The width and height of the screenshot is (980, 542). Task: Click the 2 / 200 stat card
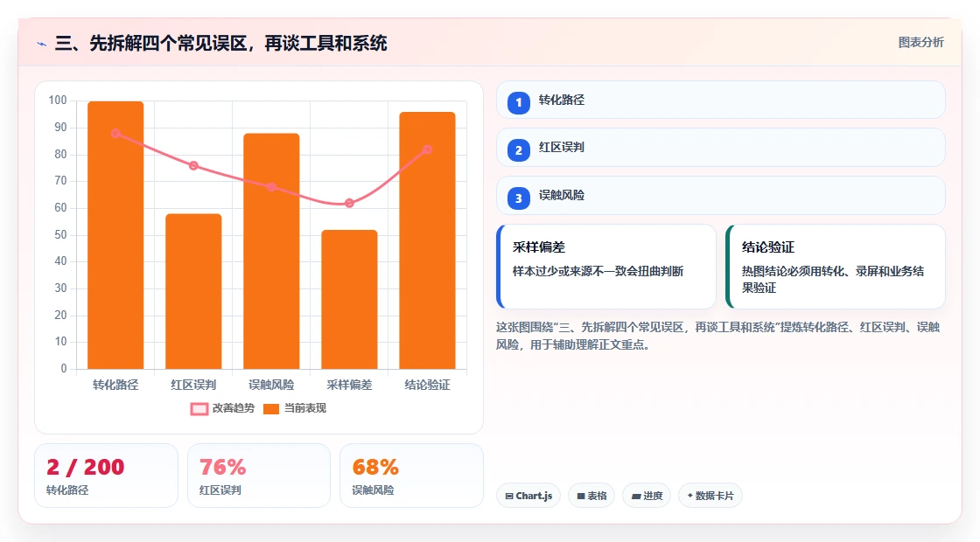click(106, 476)
